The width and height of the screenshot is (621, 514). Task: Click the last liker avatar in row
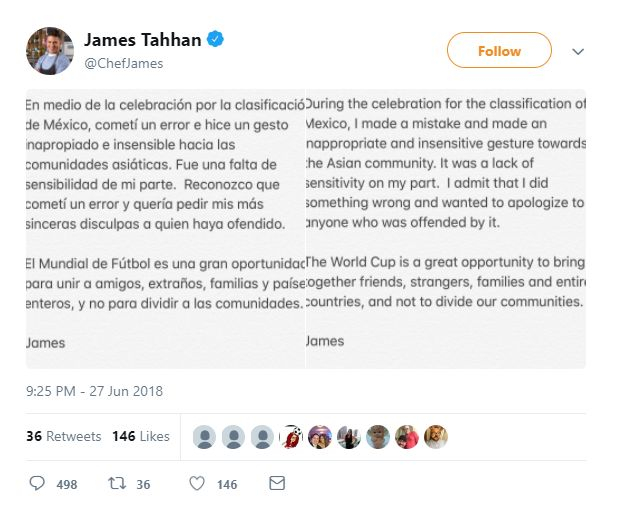(436, 436)
